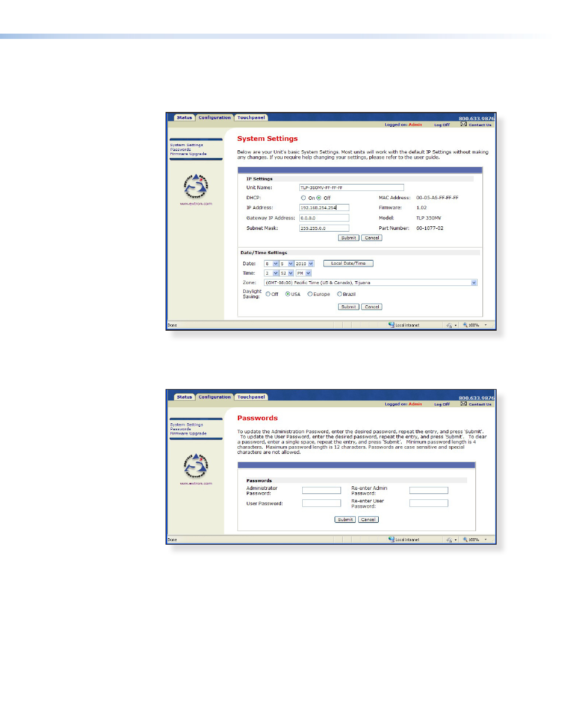Screen dimensions: 562x728
Task: Open Passwords sidebar link in System Settings window
Action: (180, 150)
